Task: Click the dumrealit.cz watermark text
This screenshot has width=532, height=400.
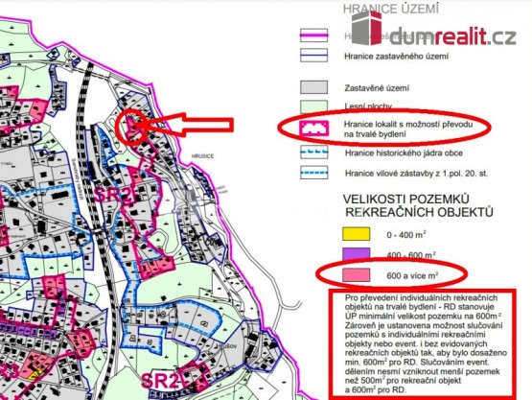Action: point(453,35)
